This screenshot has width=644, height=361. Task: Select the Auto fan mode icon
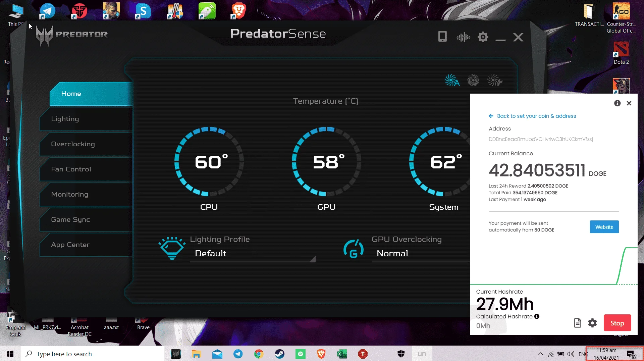tap(452, 81)
